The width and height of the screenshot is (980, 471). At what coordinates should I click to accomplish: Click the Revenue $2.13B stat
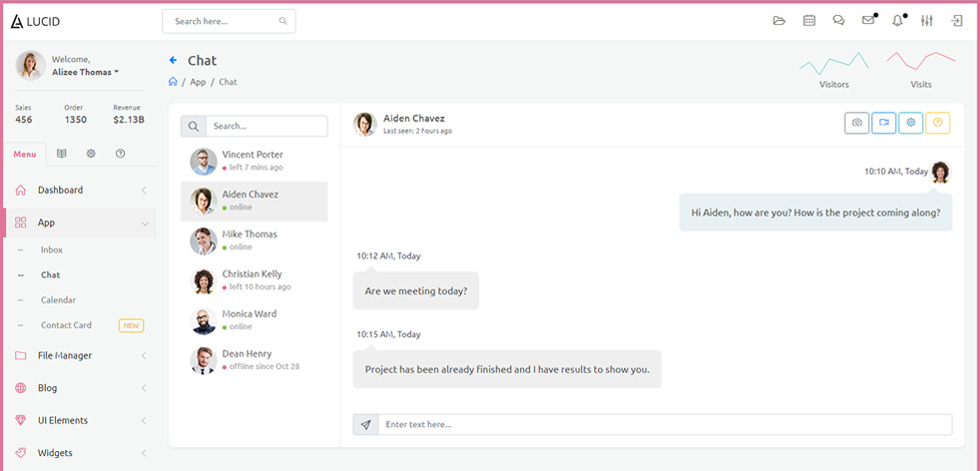[x=128, y=114]
